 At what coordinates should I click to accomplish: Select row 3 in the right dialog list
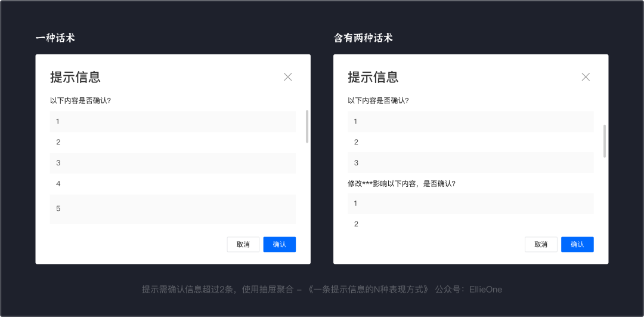pyautogui.click(x=470, y=163)
